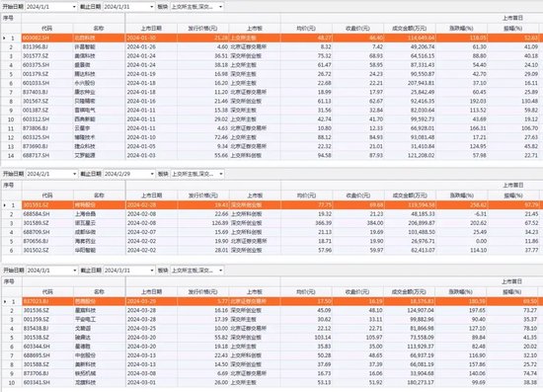The height and width of the screenshot is (392, 543).
Task: Select row 831396.BJ in the January table
Action: pos(271,46)
